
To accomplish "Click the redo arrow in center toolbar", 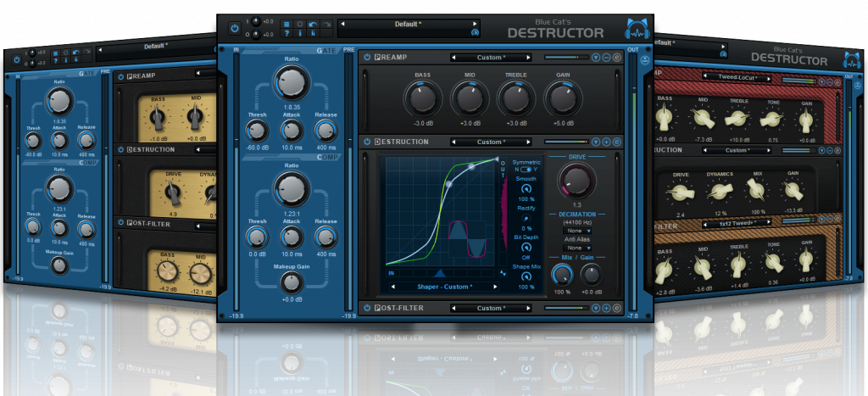I will pyautogui.click(x=326, y=24).
